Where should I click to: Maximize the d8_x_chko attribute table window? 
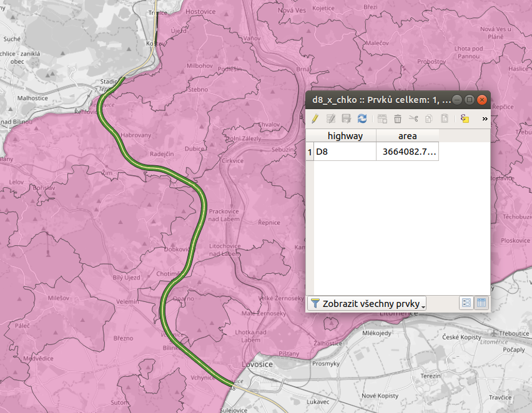[470, 100]
